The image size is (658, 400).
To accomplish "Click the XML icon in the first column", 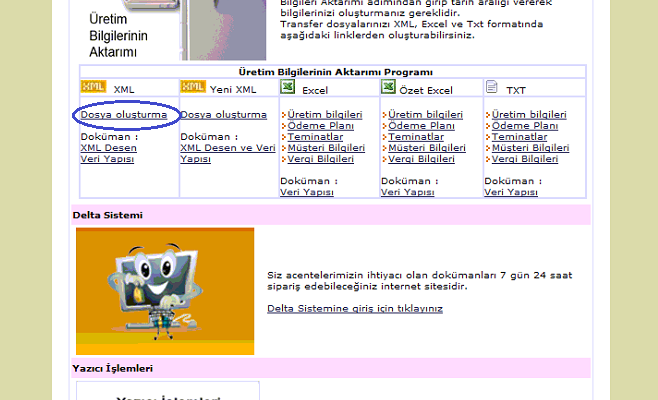I will coord(92,87).
